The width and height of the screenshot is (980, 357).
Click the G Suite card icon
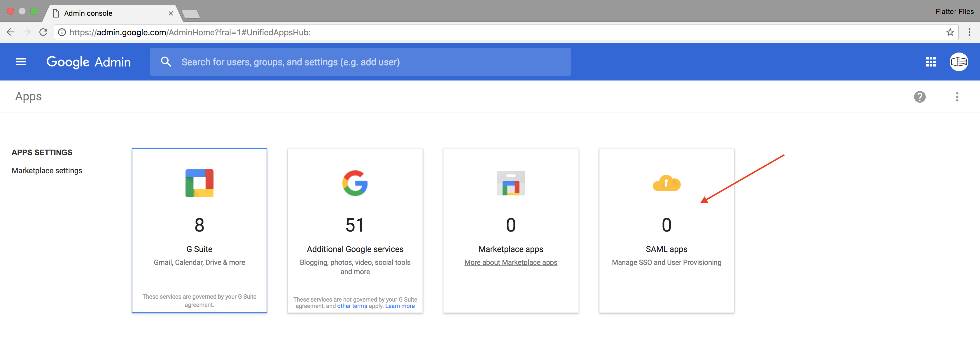[199, 183]
